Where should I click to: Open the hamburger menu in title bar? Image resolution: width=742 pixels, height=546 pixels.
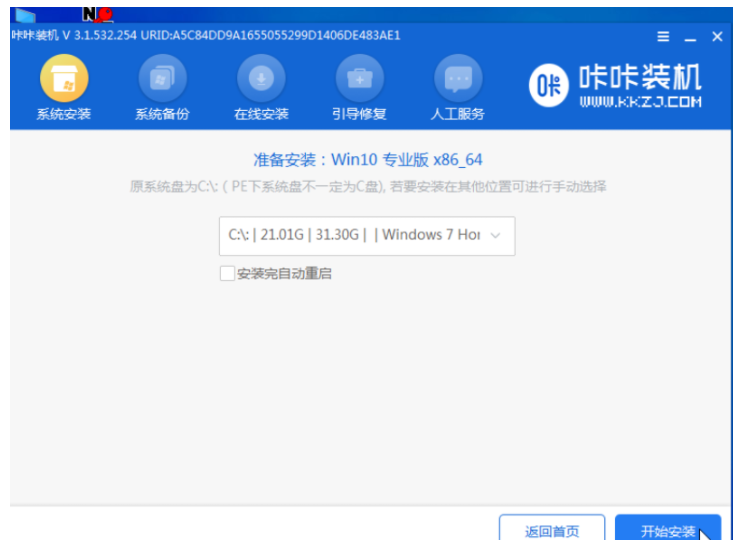663,36
